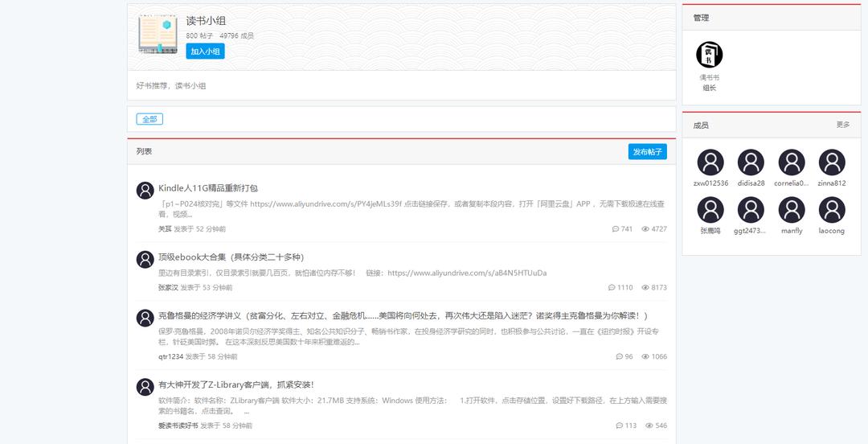The height and width of the screenshot is (444, 868).
Task: Click comment icon showing 113
Action: [620, 425]
